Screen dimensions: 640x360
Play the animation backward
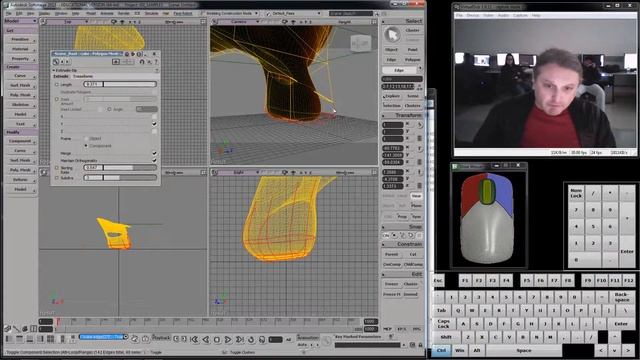[x=206, y=339]
